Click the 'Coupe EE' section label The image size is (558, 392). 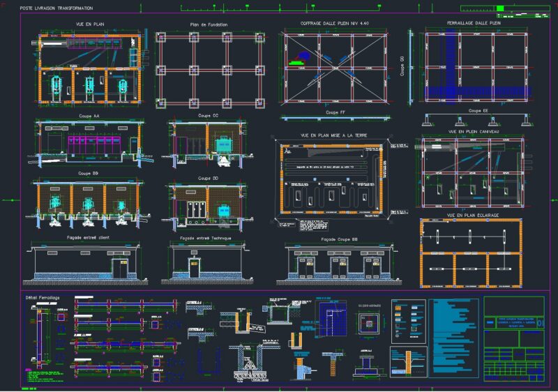478,111
